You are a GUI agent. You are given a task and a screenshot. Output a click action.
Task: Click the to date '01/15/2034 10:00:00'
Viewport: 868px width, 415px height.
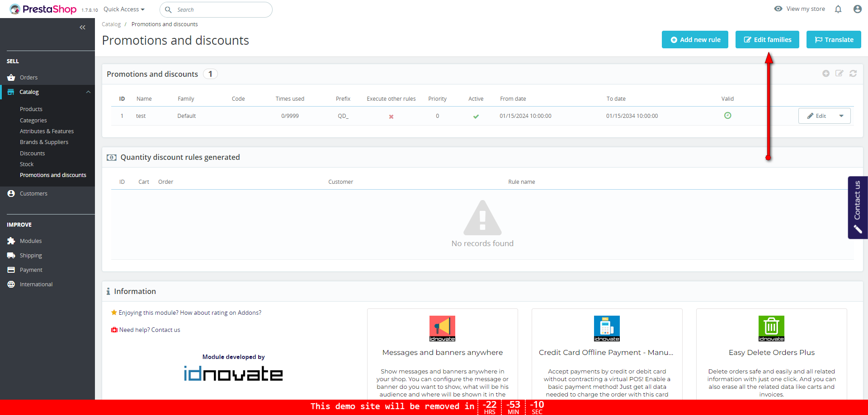(632, 116)
